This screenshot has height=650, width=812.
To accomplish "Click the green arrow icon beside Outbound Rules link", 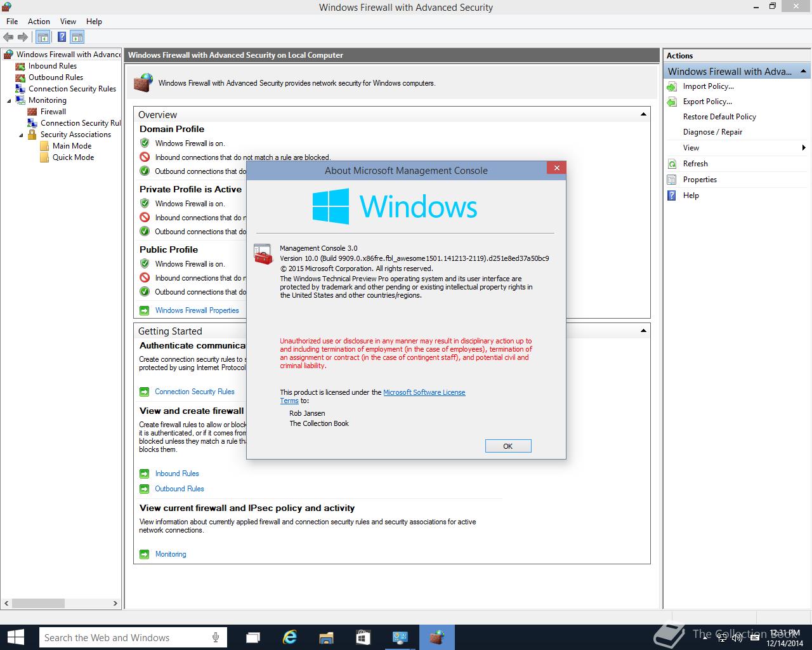I will click(144, 489).
